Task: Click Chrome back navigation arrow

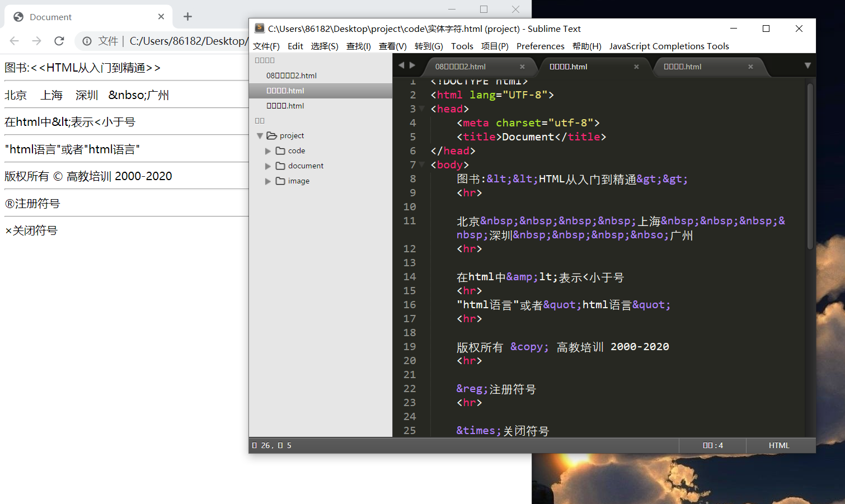Action: tap(15, 41)
